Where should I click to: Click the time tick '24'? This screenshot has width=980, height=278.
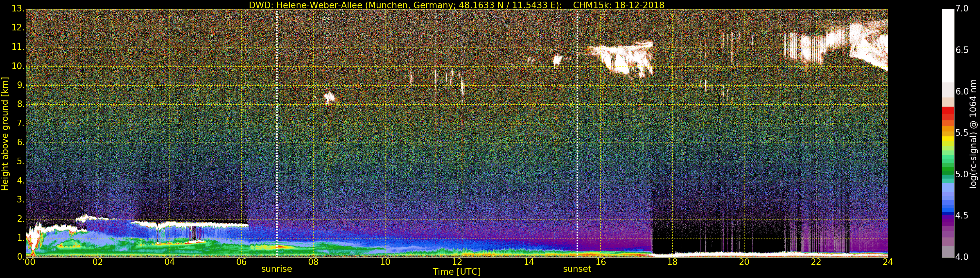[x=888, y=262]
